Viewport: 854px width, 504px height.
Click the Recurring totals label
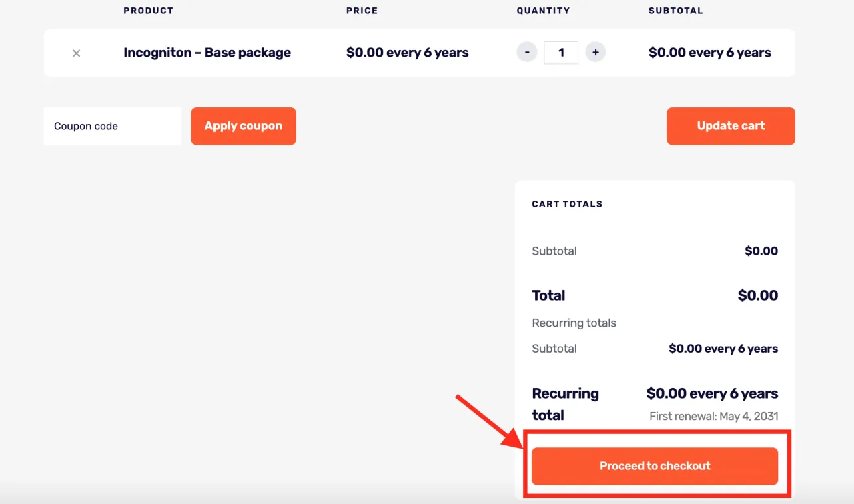pyautogui.click(x=574, y=323)
